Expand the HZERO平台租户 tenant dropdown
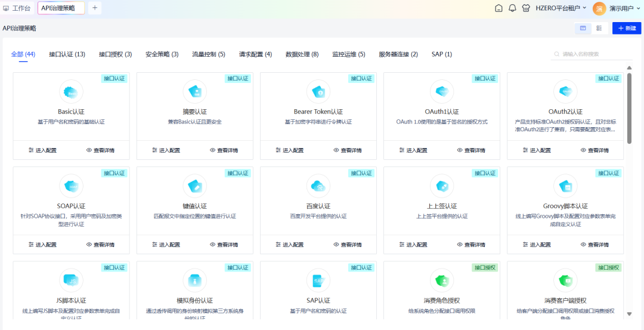The height and width of the screenshot is (330, 644). (561, 8)
